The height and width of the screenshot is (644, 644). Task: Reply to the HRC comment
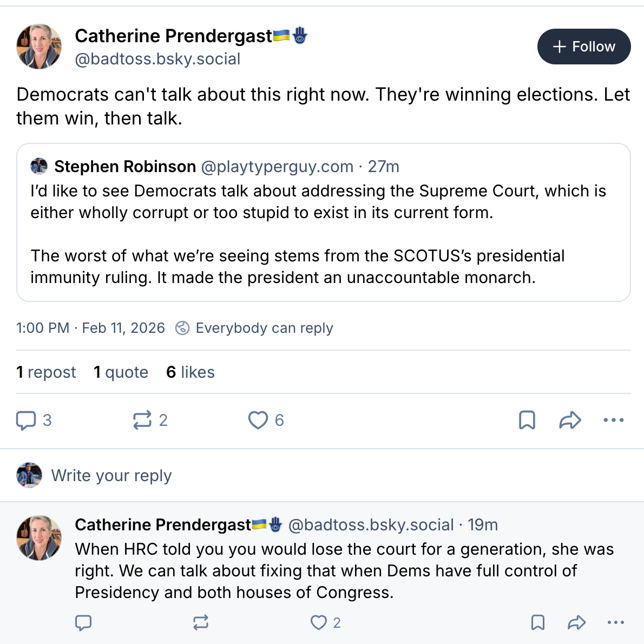click(83, 623)
